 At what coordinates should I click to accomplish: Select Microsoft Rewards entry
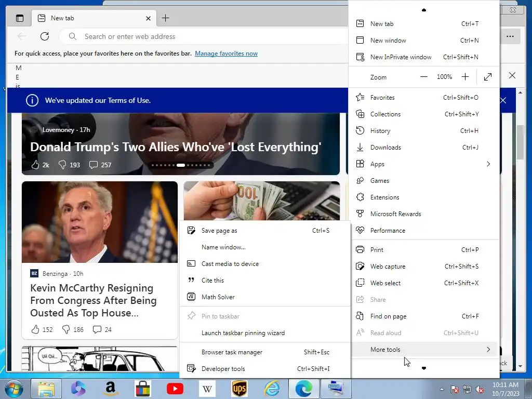pos(424,214)
